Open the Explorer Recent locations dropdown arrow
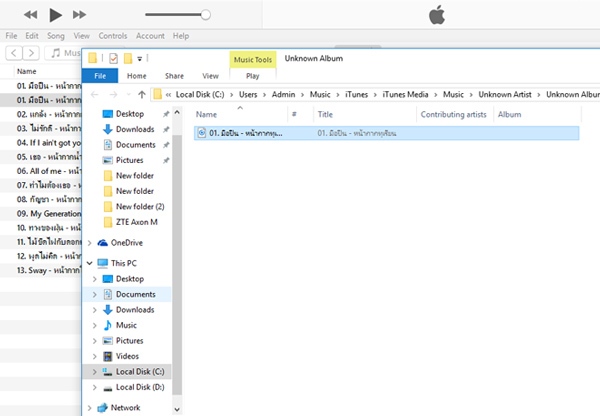The height and width of the screenshot is (416, 600). pos(129,95)
